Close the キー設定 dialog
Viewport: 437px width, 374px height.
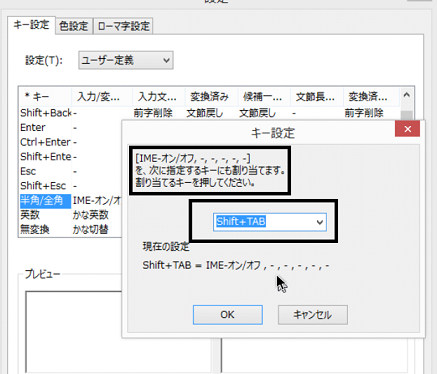point(407,129)
